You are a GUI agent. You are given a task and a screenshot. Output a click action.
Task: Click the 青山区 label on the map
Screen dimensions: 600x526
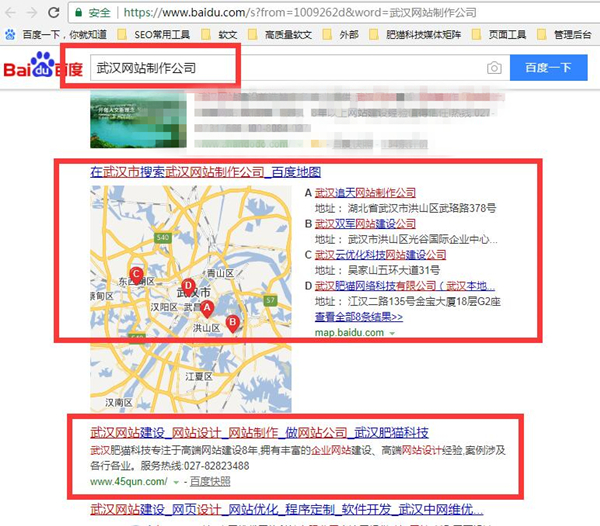click(x=220, y=273)
